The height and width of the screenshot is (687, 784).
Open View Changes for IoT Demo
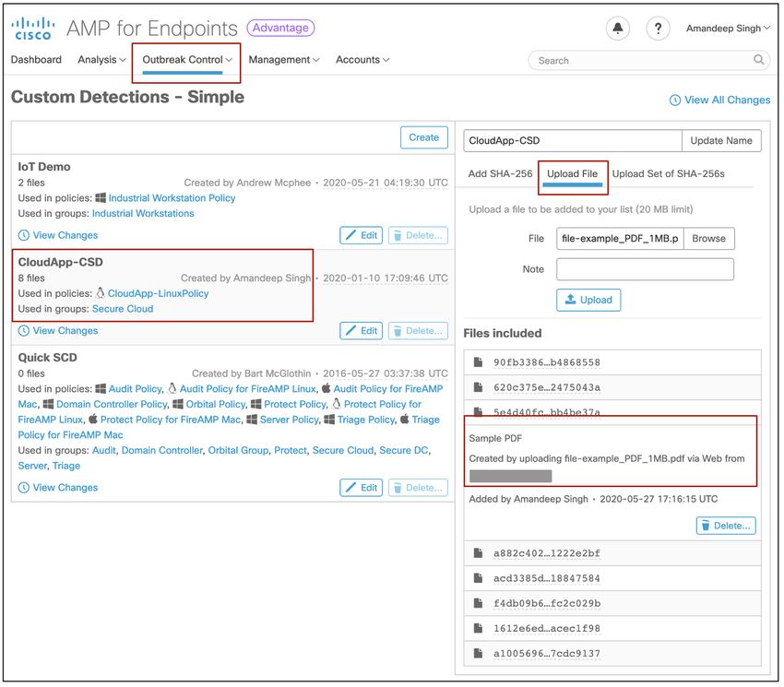point(65,235)
